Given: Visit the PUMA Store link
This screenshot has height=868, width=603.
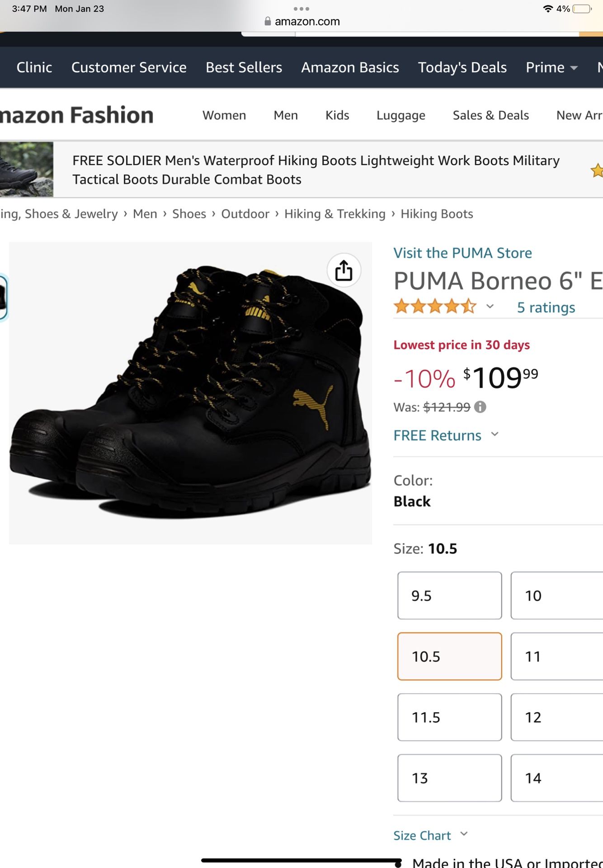Looking at the screenshot, I should tap(462, 253).
